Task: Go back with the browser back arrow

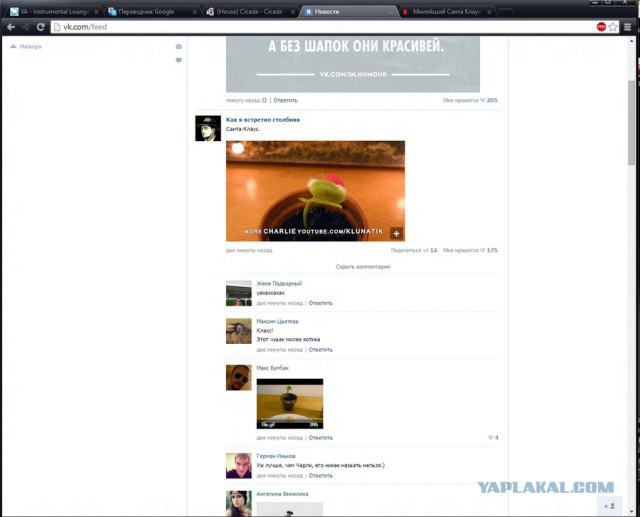Action: pyautogui.click(x=11, y=27)
